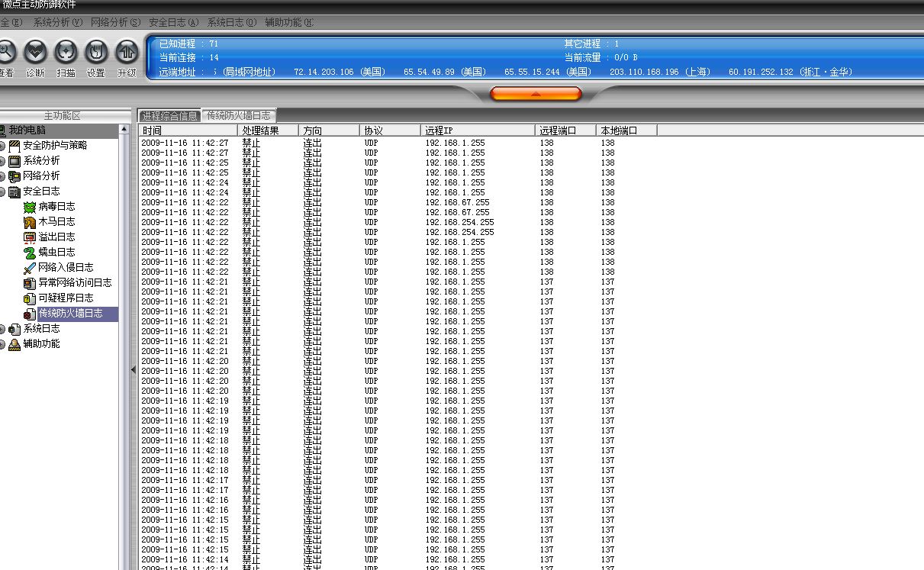924x570 pixels.
Task: Expand the 安全防护与策略 tree node
Action: point(2,146)
